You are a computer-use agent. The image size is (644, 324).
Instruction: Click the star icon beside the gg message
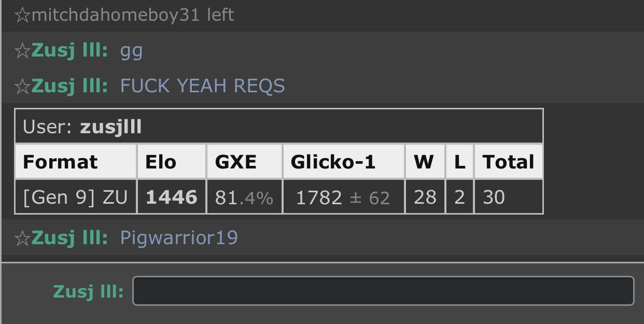(22, 51)
